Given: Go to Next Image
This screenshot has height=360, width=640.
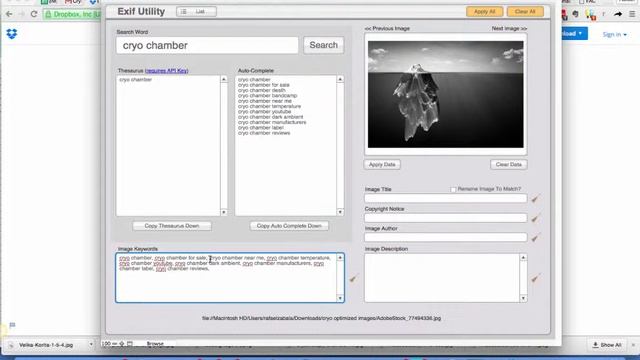Looking at the screenshot, I should coord(509,29).
